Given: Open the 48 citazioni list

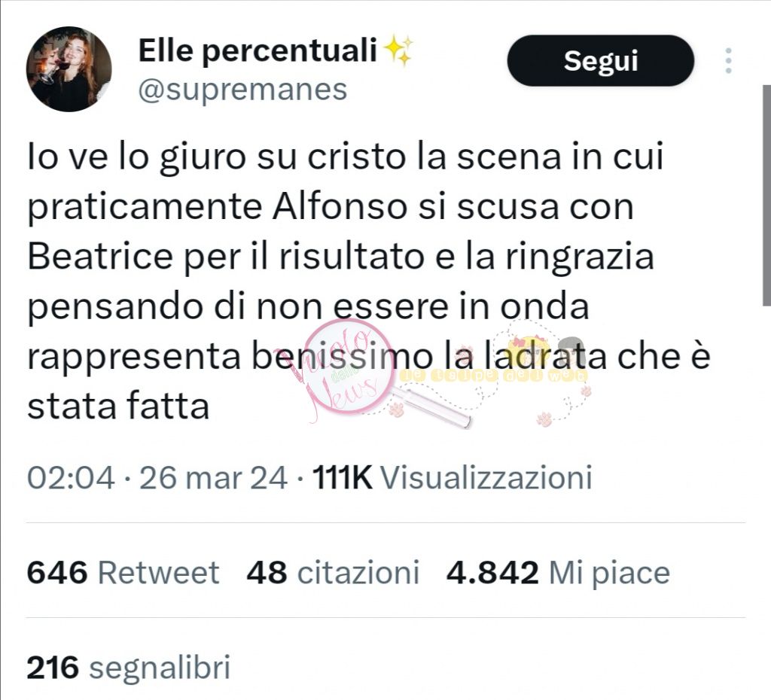Looking at the screenshot, I should tap(333, 573).
